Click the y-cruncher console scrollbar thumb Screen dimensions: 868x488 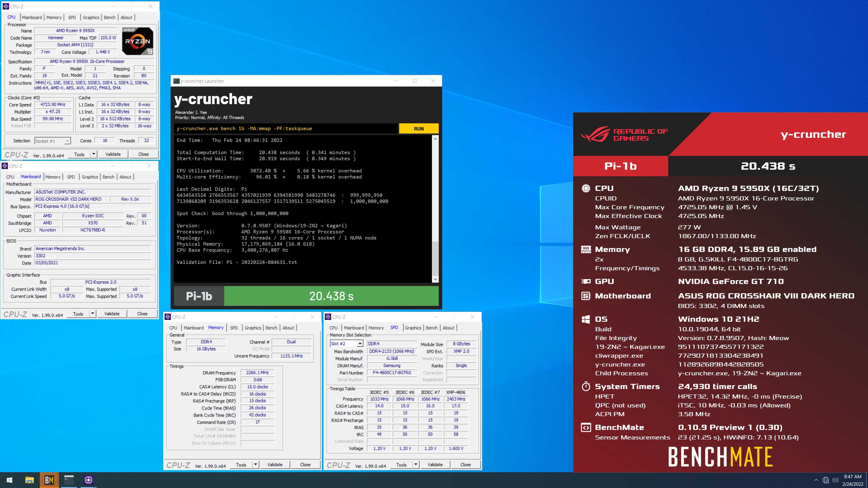click(435, 258)
